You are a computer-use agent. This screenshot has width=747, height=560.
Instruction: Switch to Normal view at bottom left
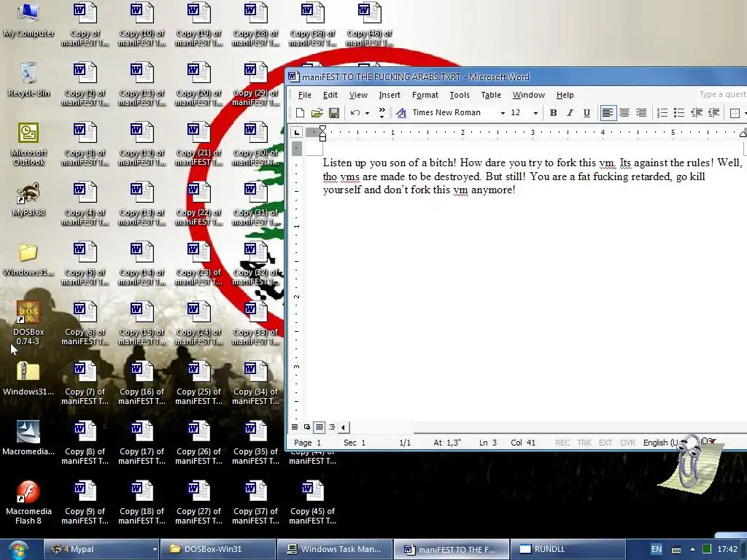[x=295, y=427]
